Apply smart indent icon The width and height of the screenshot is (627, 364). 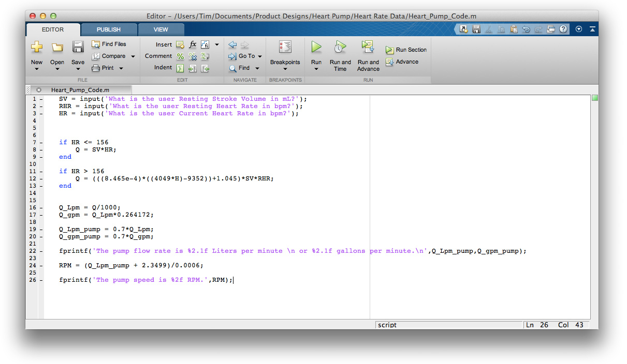[x=180, y=68]
